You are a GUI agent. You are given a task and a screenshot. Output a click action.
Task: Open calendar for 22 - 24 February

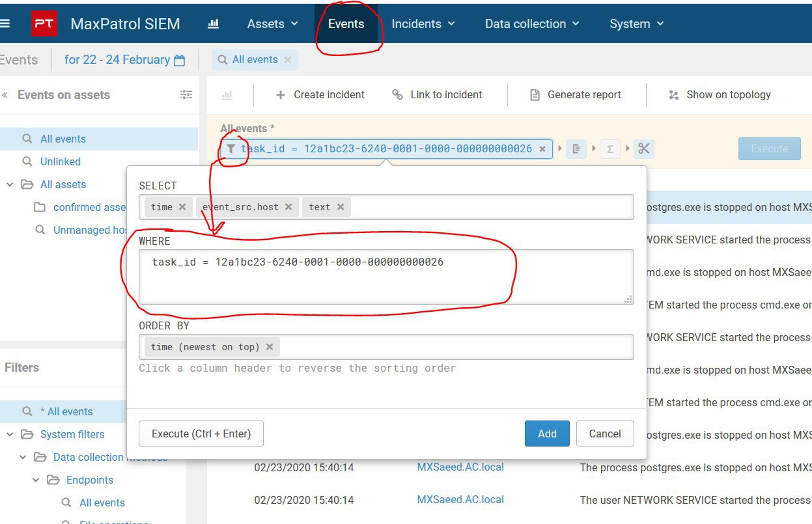click(180, 60)
